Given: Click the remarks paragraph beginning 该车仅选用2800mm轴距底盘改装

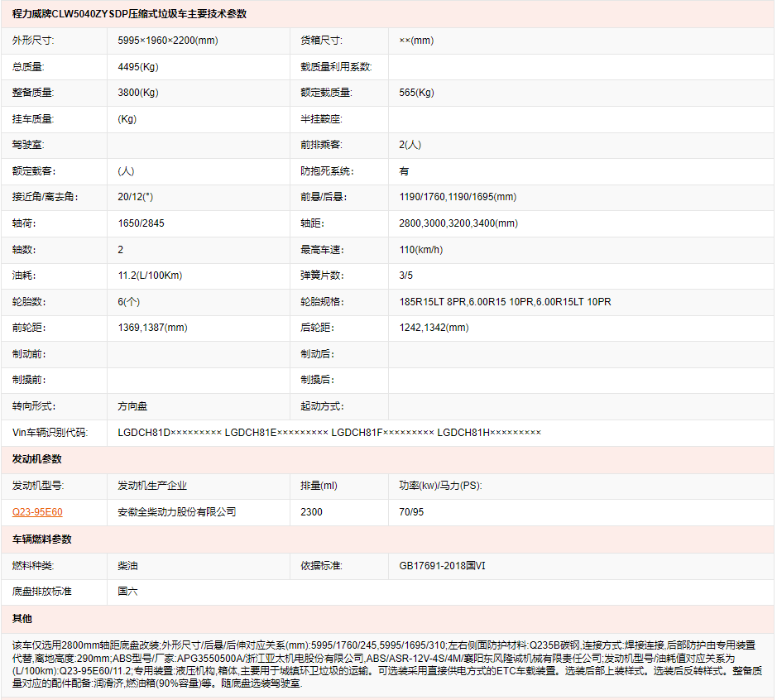Looking at the screenshot, I should tap(387, 664).
